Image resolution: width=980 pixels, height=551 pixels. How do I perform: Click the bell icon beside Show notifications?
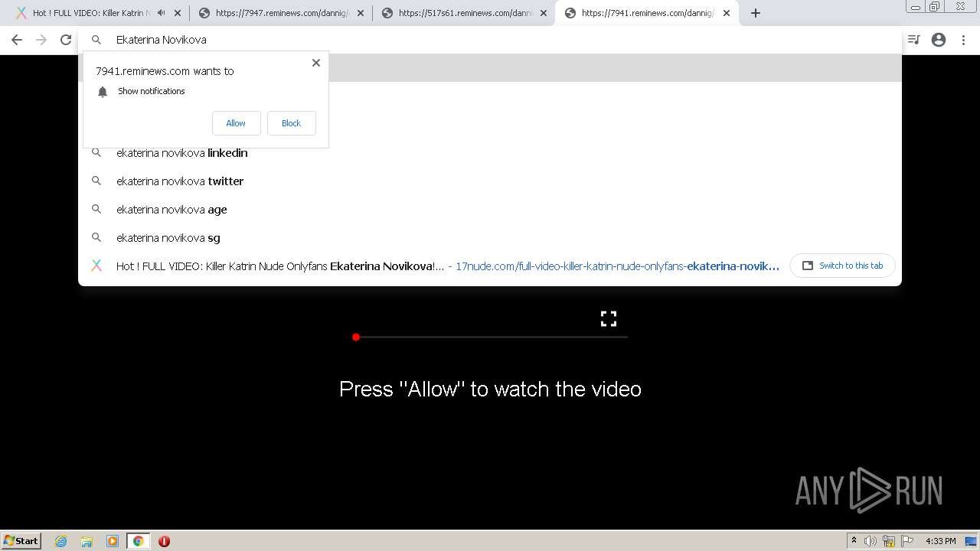pos(103,92)
